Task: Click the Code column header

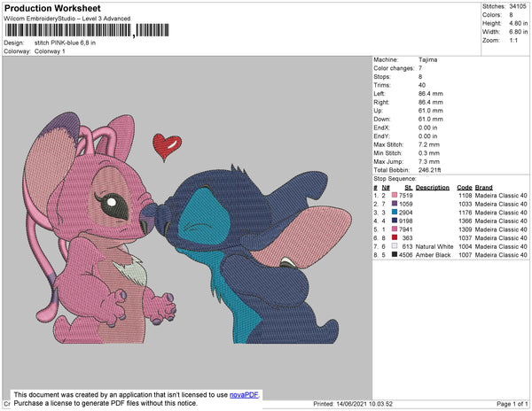Action: coord(465,188)
